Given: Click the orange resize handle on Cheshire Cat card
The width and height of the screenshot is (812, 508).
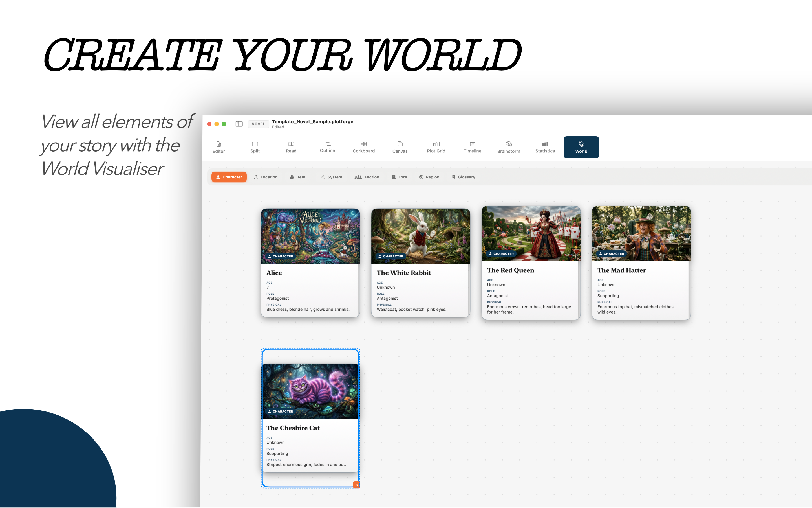Looking at the screenshot, I should [x=356, y=485].
